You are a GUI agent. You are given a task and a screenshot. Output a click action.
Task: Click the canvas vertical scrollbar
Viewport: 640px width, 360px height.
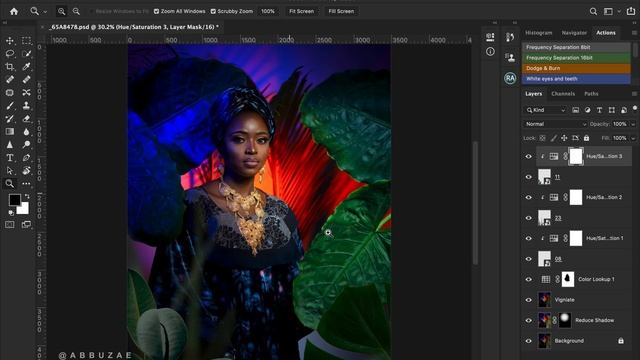[475, 203]
